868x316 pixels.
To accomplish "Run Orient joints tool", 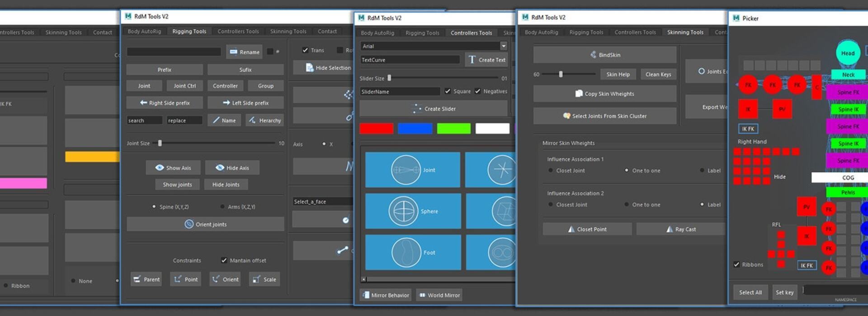I will [x=205, y=224].
